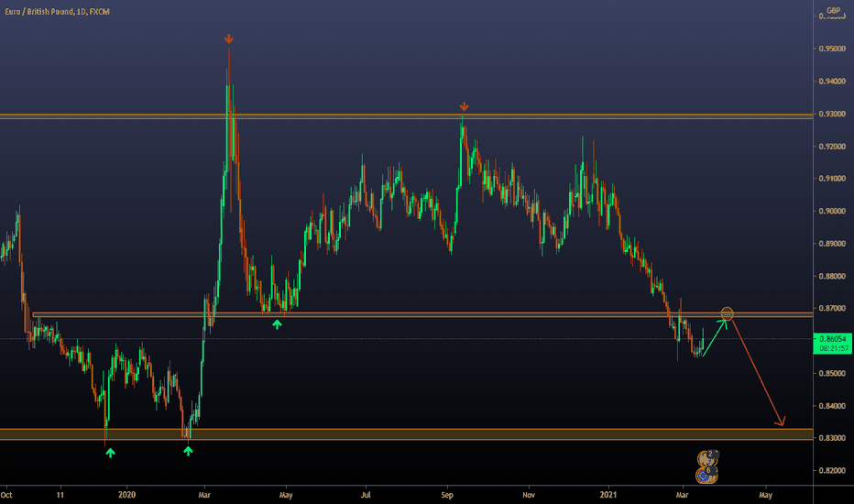Select the green up arrow under the December 2019 low
Screen dimensions: 854x504
pyautogui.click(x=111, y=453)
